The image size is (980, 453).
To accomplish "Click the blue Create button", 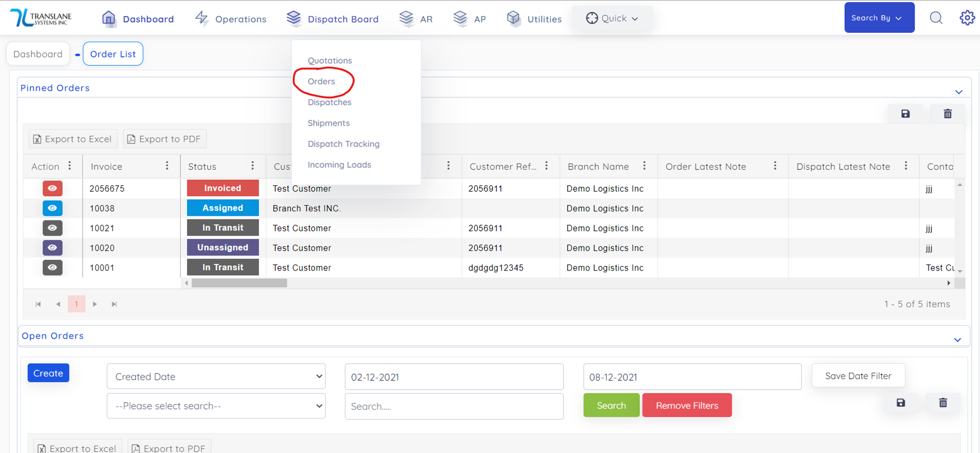I will click(x=48, y=373).
